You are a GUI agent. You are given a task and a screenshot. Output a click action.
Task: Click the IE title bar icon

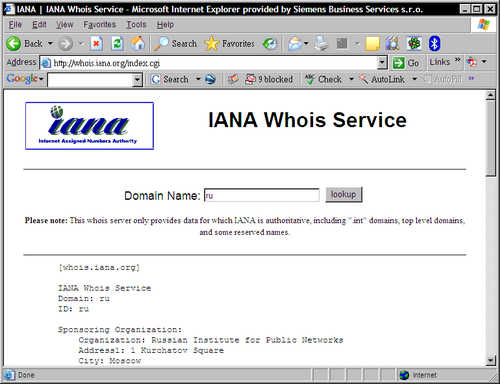(9, 9)
